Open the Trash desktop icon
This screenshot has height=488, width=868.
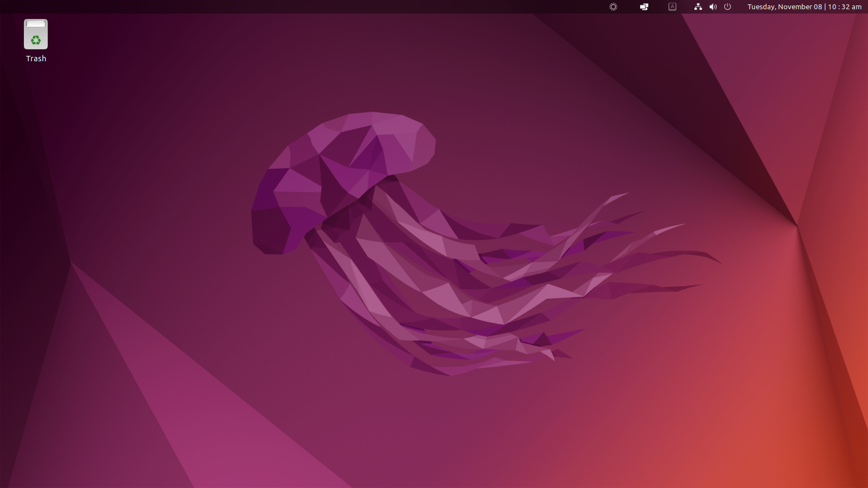(x=36, y=34)
